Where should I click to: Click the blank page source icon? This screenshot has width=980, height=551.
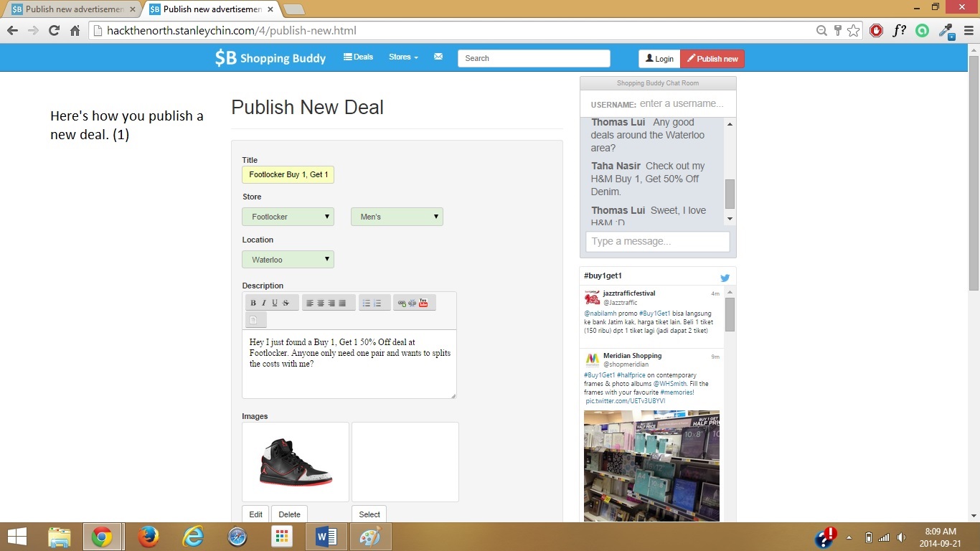[253, 319]
